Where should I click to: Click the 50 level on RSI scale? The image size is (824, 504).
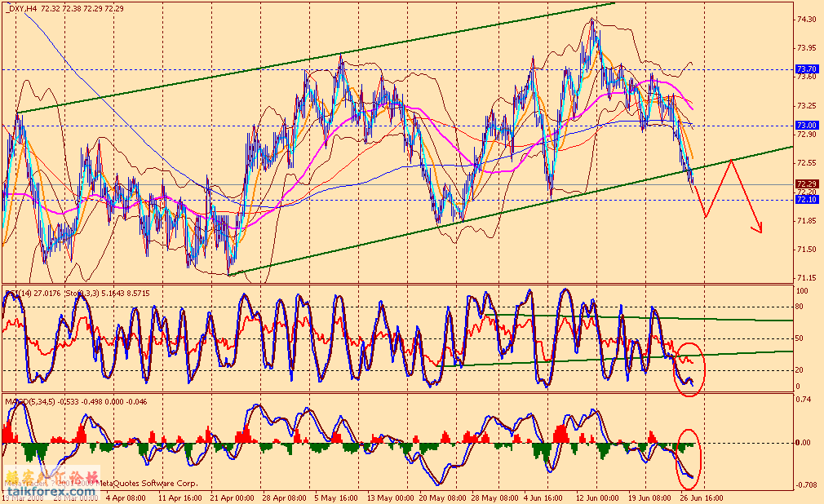pyautogui.click(x=800, y=338)
